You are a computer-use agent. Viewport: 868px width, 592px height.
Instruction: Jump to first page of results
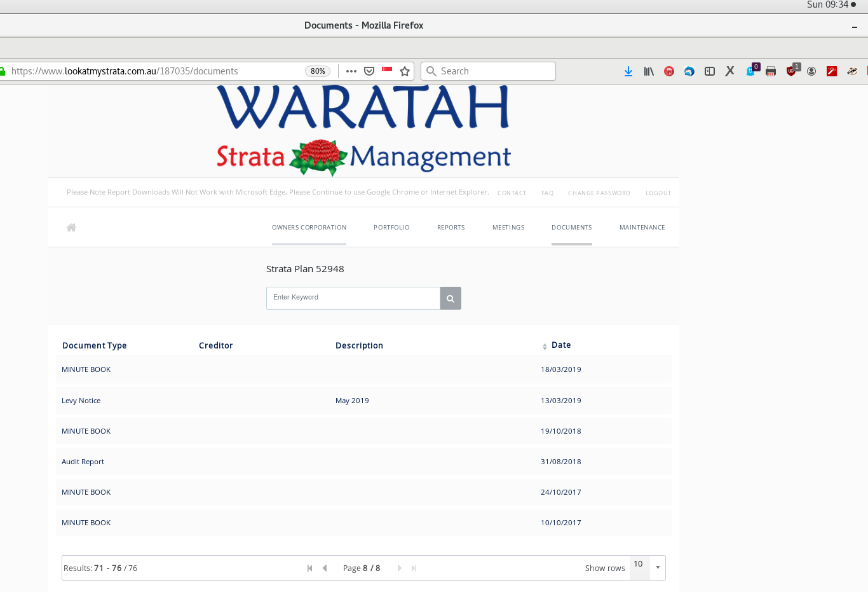pos(309,568)
